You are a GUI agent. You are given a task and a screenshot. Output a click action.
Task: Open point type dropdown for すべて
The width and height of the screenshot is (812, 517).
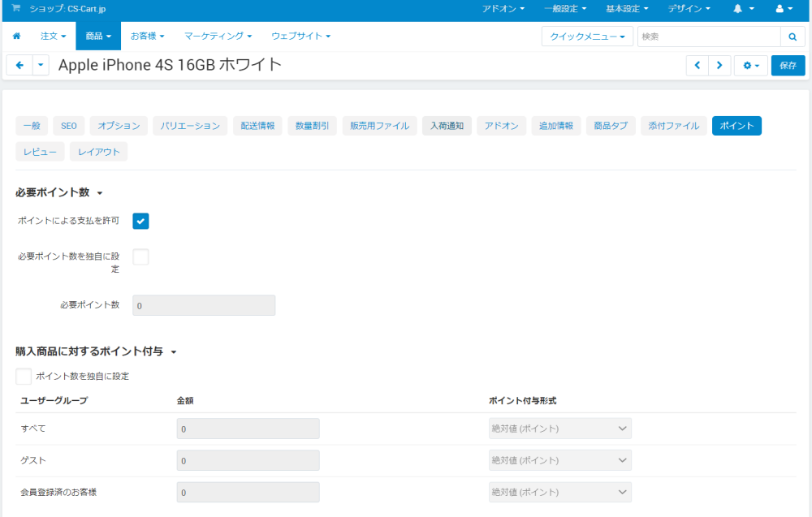pos(559,429)
